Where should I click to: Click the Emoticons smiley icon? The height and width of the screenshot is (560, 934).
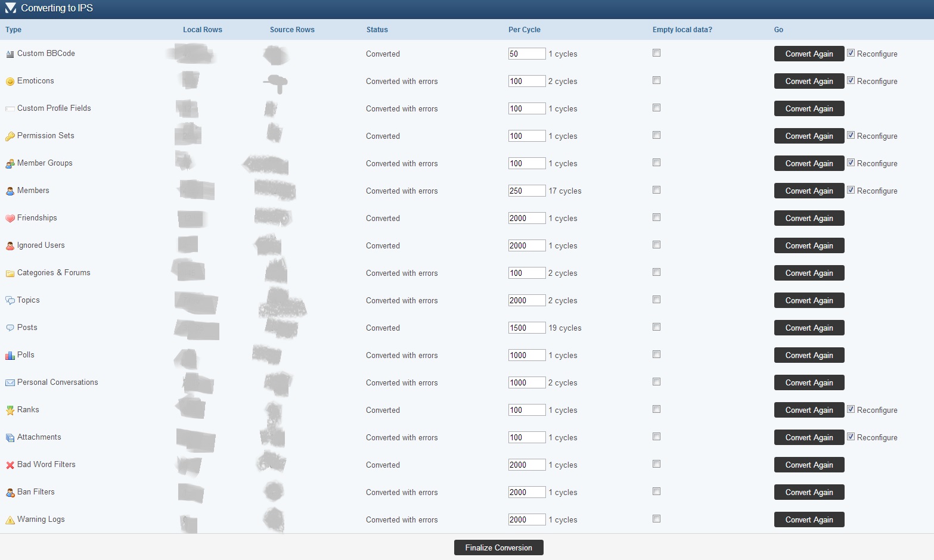click(x=10, y=82)
